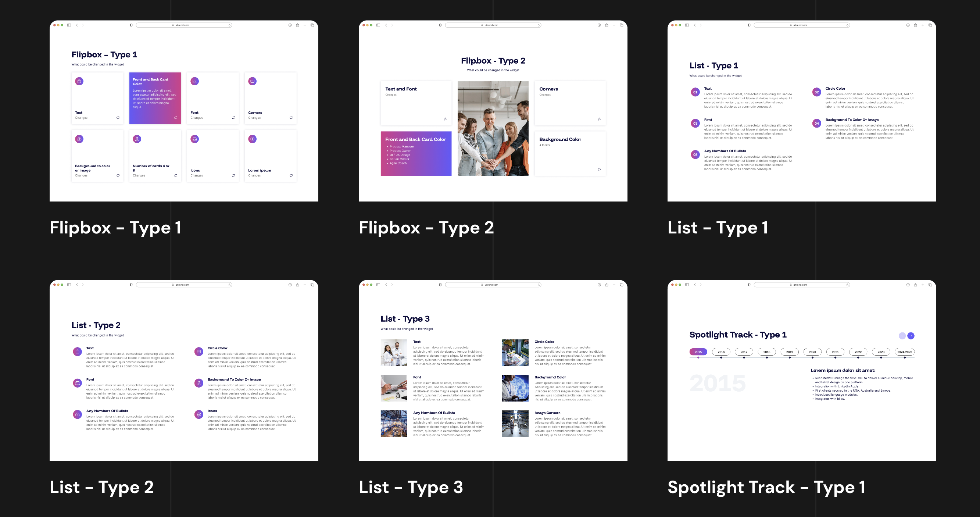Click shopping bag icon on Flipbox Text card
The image size is (980, 517).
79,81
